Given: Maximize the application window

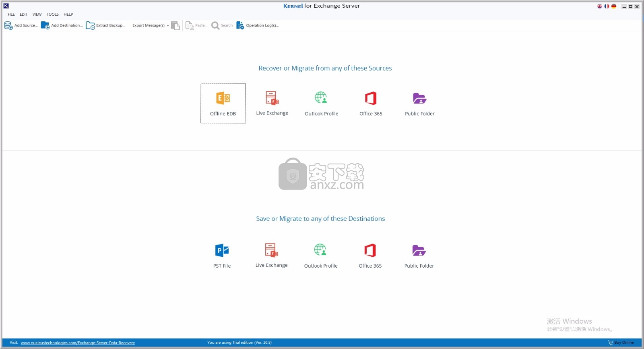Looking at the screenshot, I should click(x=631, y=6).
